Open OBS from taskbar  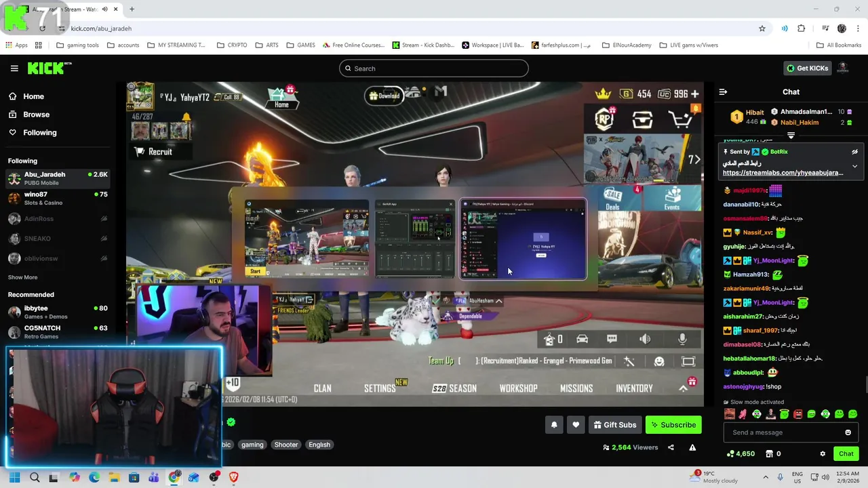click(214, 477)
